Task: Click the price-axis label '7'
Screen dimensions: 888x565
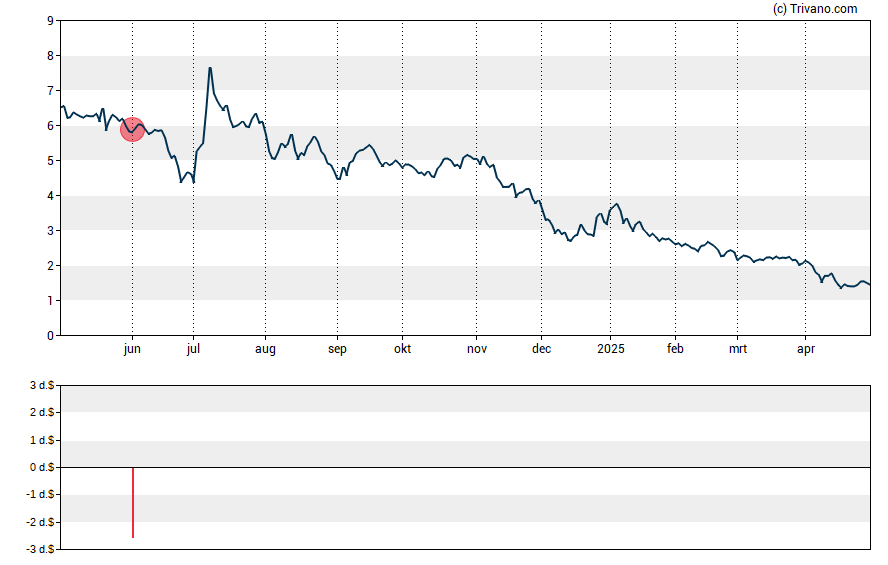Action: tap(51, 91)
